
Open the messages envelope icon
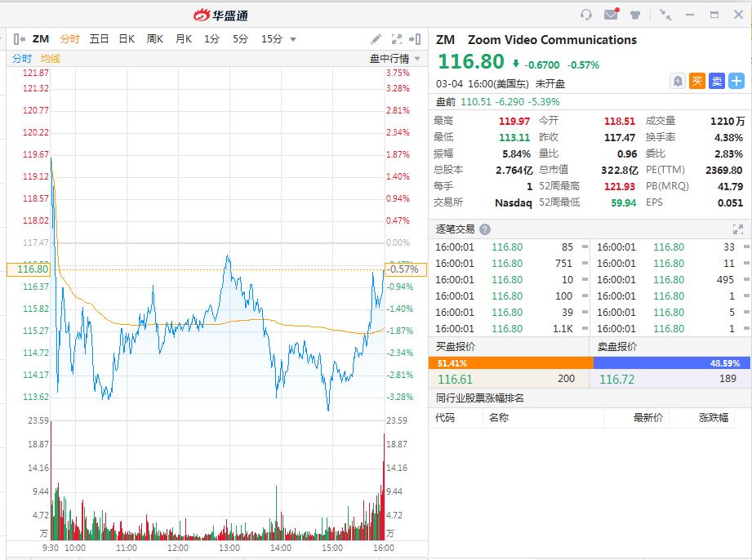point(611,15)
